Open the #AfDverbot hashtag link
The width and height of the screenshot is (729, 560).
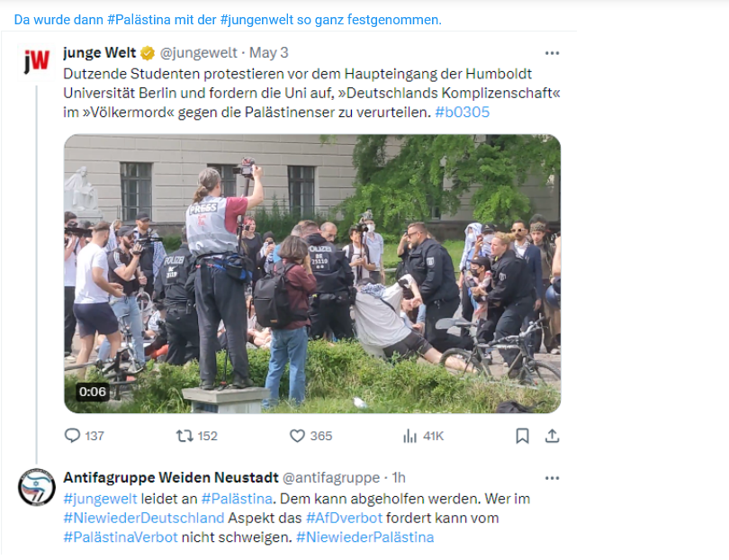pos(344,518)
